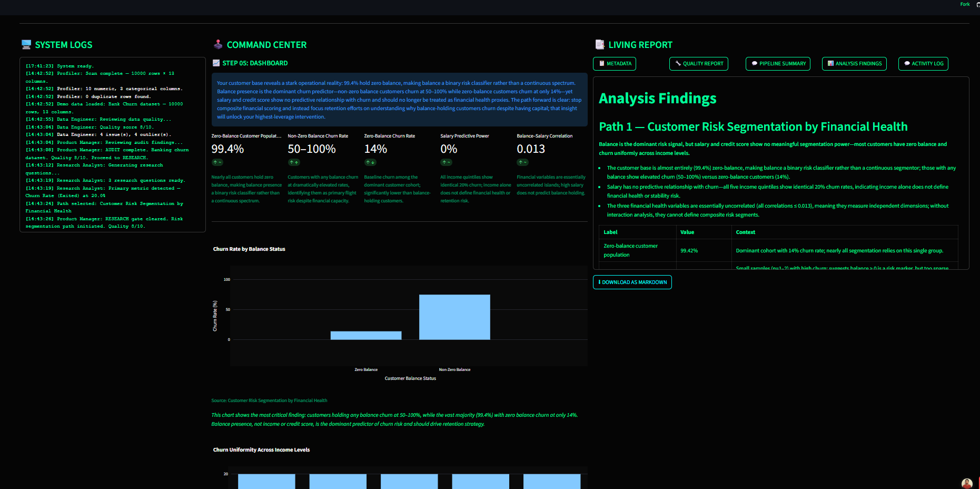Click the 'Churn Rate by Balance Status' chart title

click(x=249, y=249)
